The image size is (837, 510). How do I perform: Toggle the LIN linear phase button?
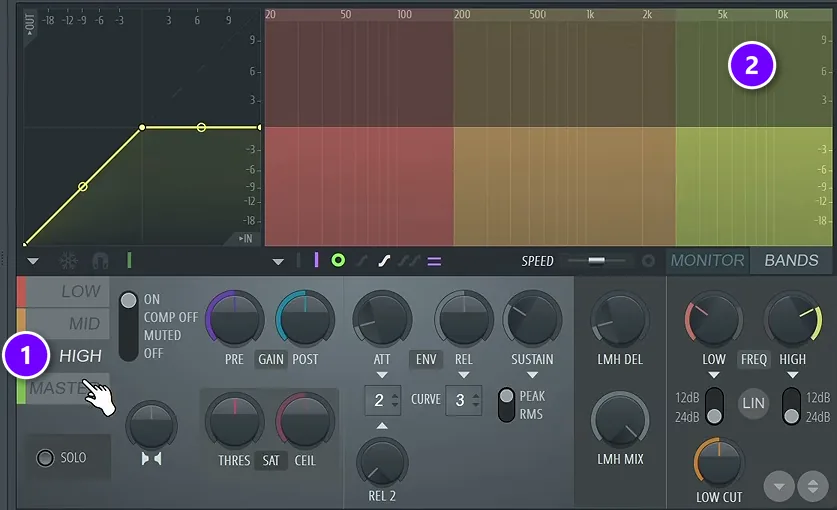pos(753,403)
